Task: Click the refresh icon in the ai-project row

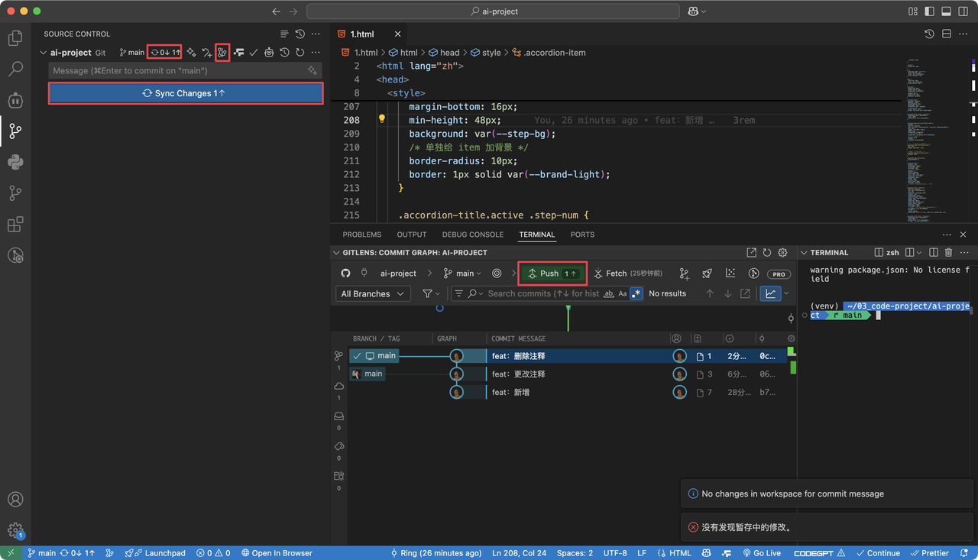Action: point(300,53)
